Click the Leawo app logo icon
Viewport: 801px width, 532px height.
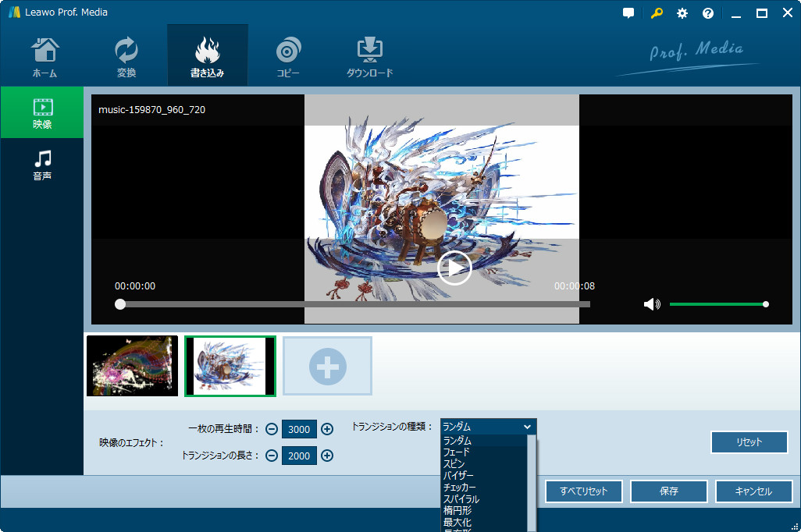[14, 12]
